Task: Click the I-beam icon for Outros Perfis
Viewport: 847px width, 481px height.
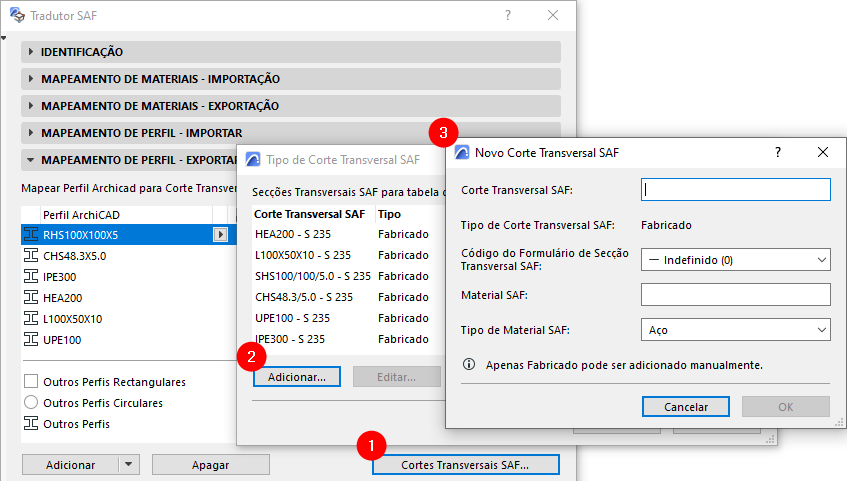Action: tap(31, 423)
